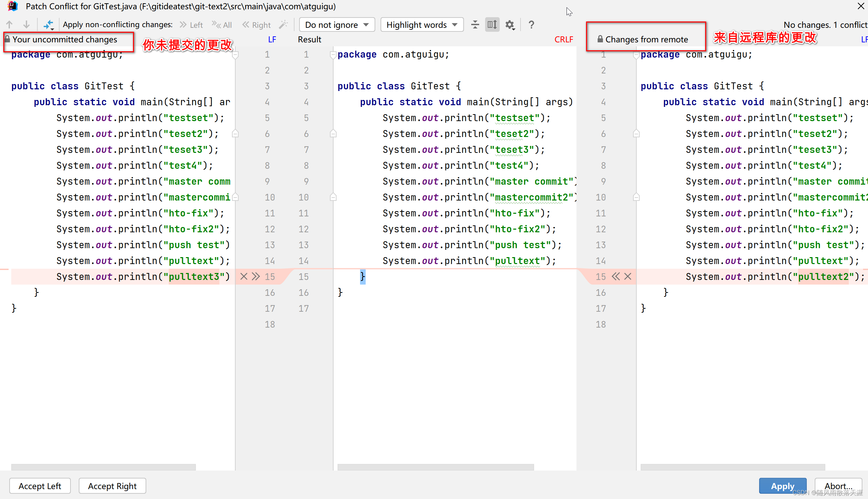Open help with the question mark icon
The width and height of the screenshot is (868, 499).
click(x=531, y=25)
